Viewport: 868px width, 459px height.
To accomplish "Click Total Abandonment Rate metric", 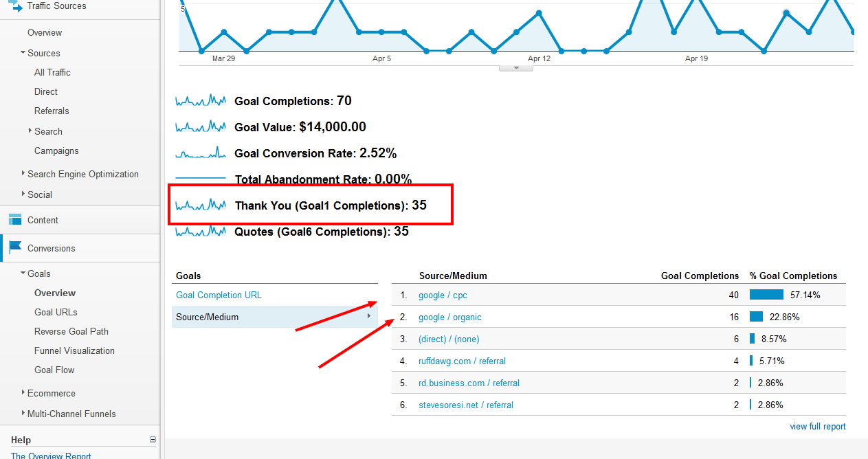I will pos(323,179).
